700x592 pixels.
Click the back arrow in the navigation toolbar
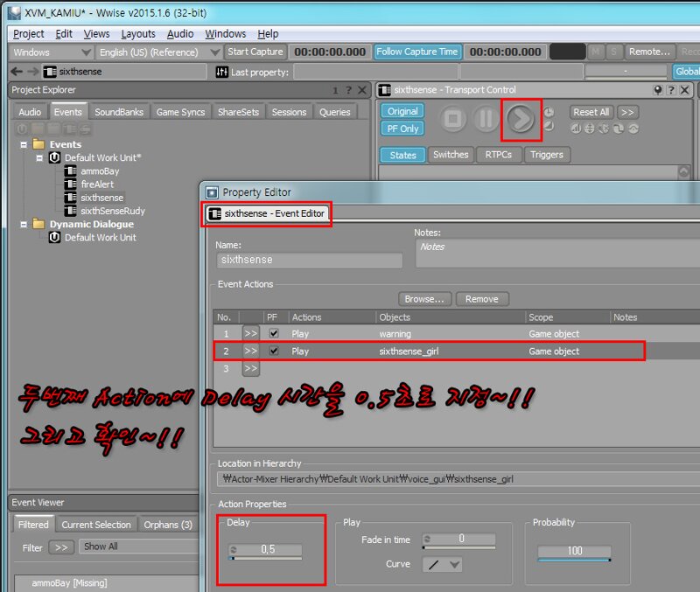tap(17, 72)
